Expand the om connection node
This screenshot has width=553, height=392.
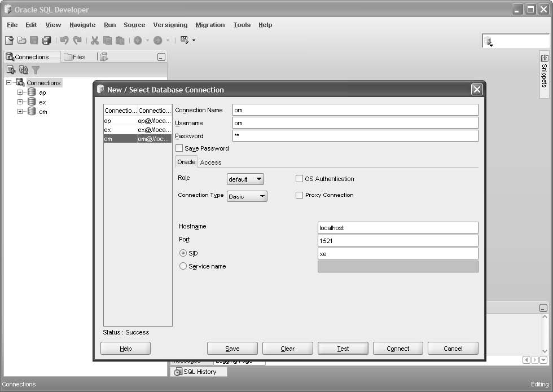coord(20,112)
